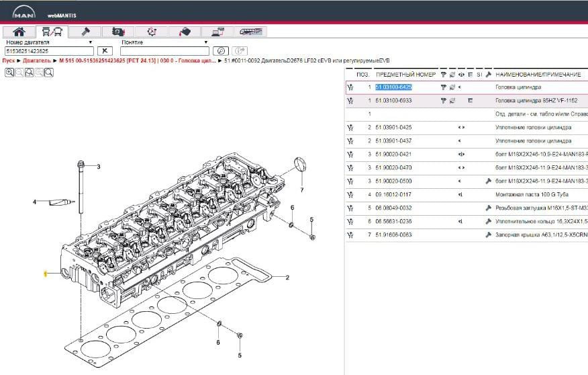This screenshot has width=588, height=375.
Task: Click wrench icon for part 06.08049-0032
Action: pyautogui.click(x=488, y=208)
